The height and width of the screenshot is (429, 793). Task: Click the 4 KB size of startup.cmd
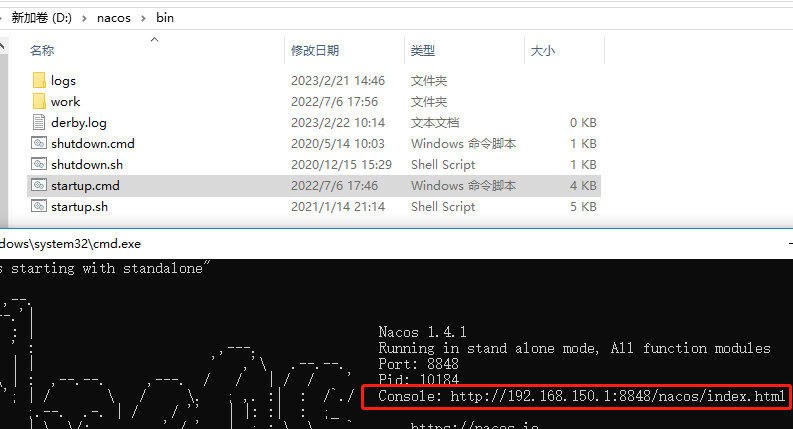click(583, 186)
